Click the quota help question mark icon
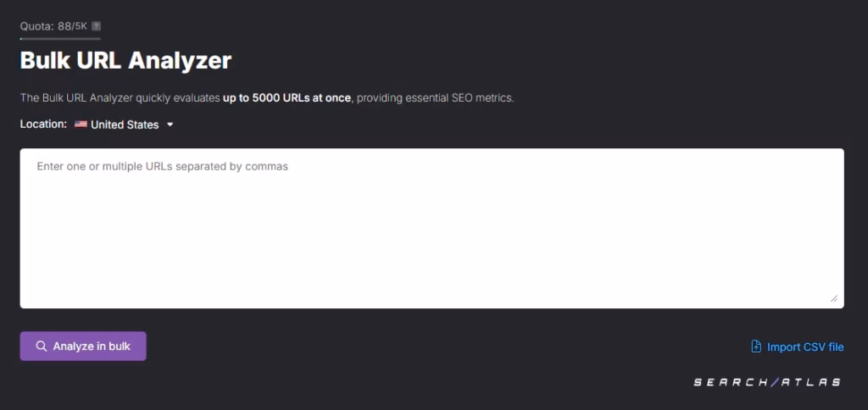 (x=96, y=26)
